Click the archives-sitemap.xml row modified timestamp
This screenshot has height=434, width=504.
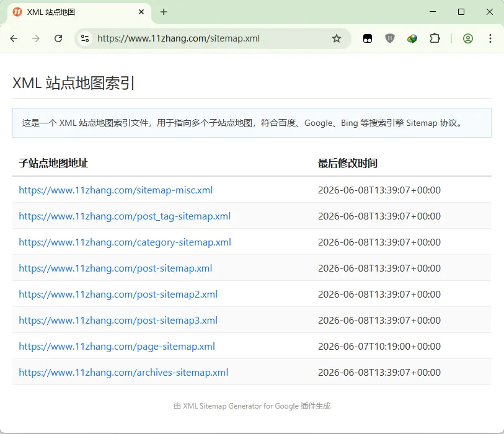379,372
